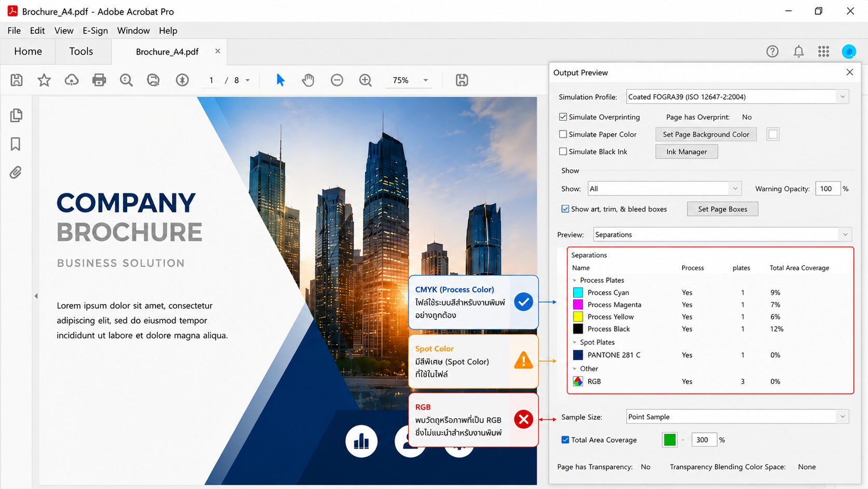Click the cloud upload icon

point(72,80)
